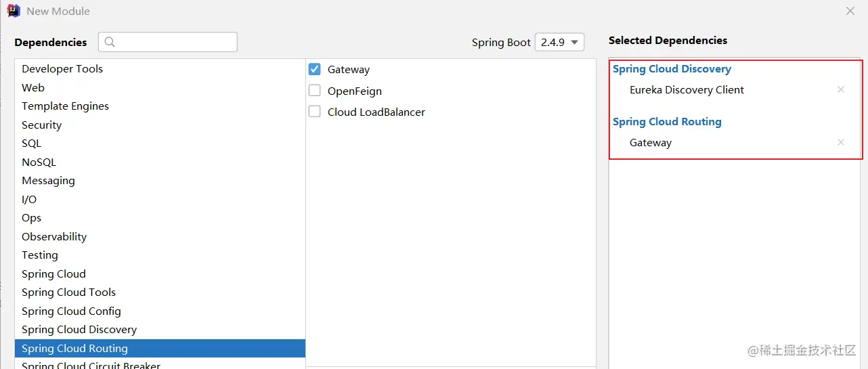The height and width of the screenshot is (369, 868).
Task: Select the Developer Tools category
Action: pyautogui.click(x=160, y=68)
